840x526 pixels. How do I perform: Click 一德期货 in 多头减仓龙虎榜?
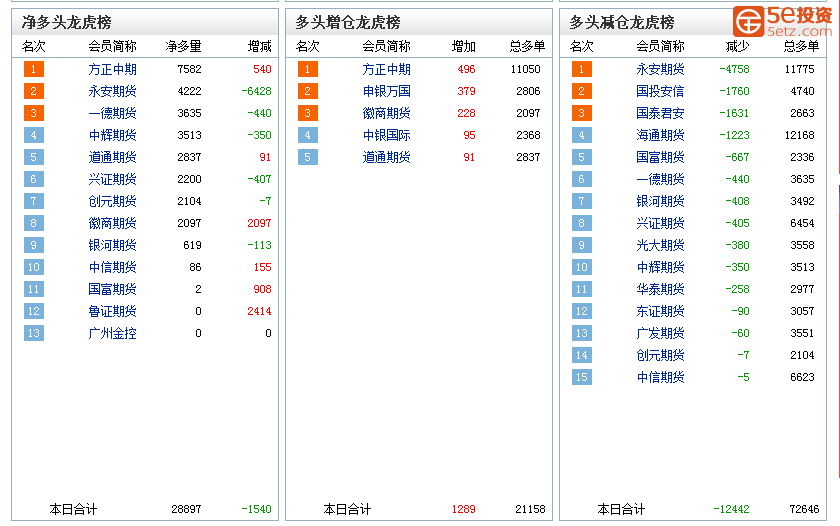660,179
